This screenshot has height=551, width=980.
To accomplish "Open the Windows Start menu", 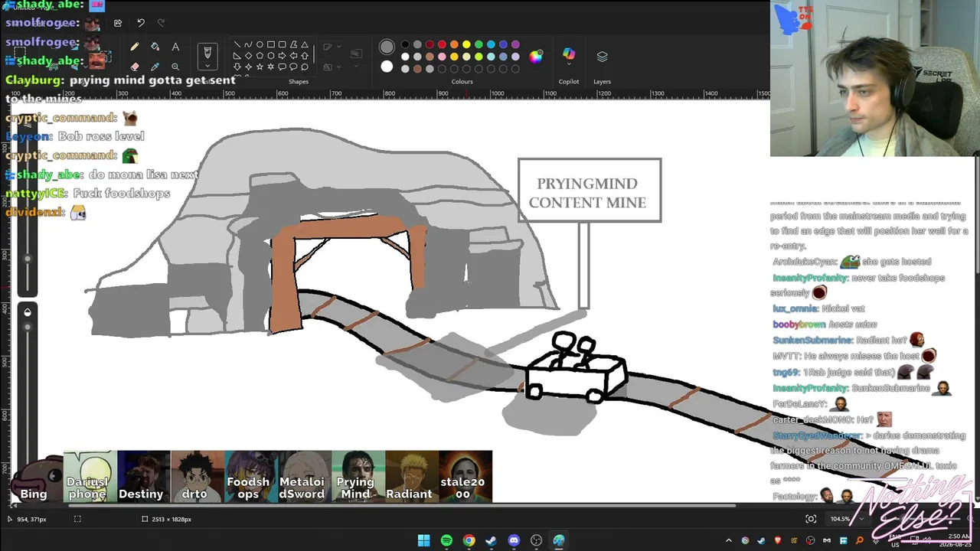I will (424, 540).
